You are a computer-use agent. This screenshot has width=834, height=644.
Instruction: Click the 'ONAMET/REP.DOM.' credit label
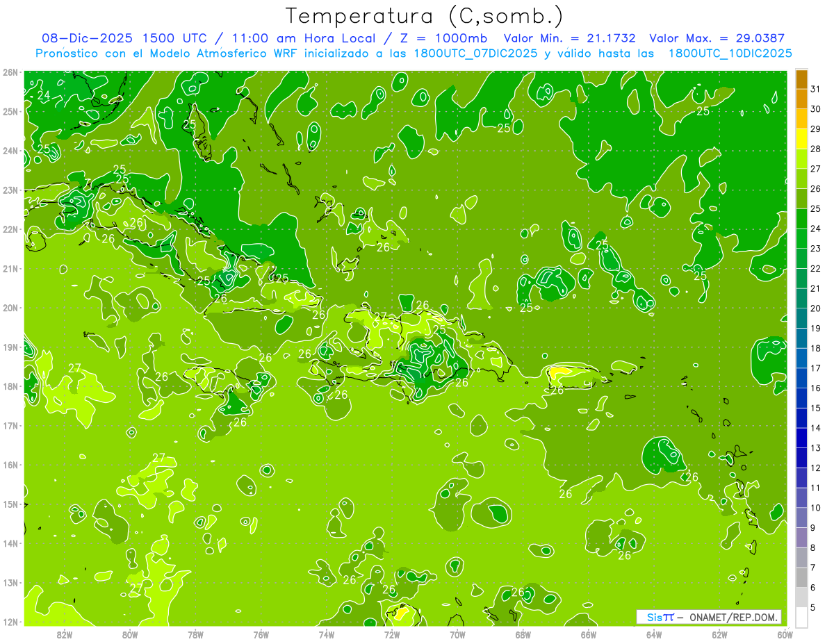[x=734, y=617]
